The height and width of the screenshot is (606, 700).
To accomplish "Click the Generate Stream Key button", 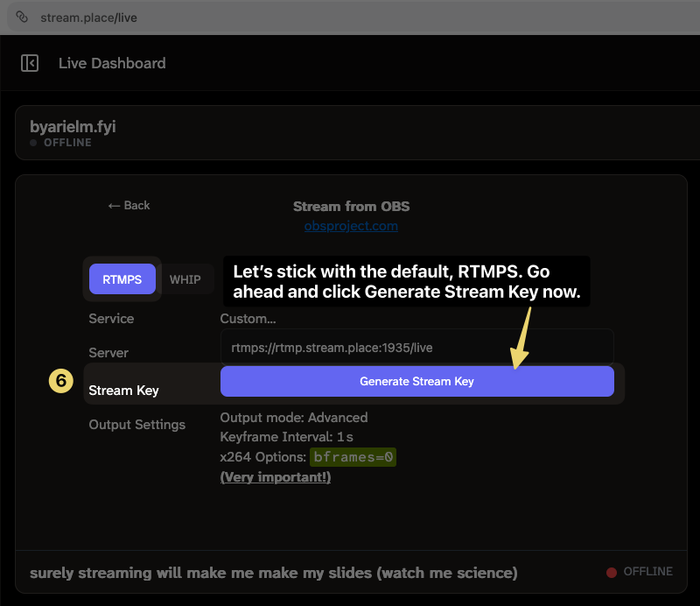I will coord(417,381).
